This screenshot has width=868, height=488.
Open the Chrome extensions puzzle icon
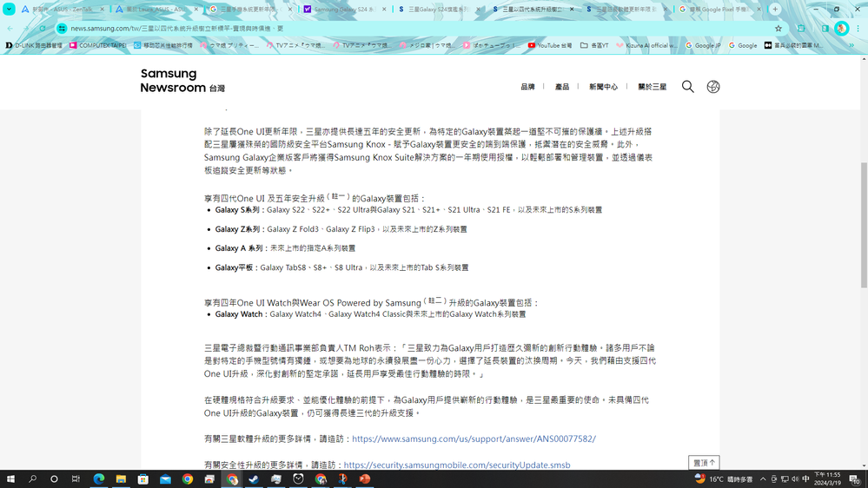[801, 28]
